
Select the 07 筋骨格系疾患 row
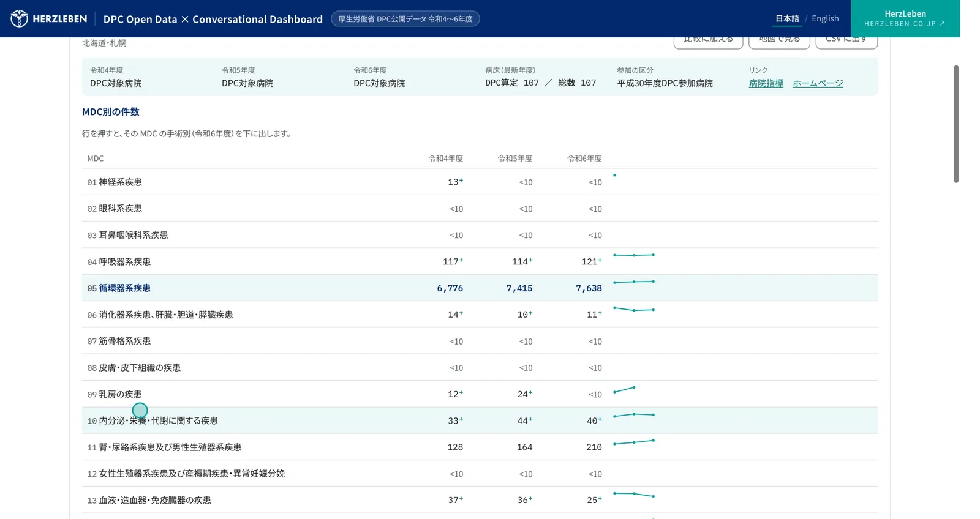[x=480, y=341]
